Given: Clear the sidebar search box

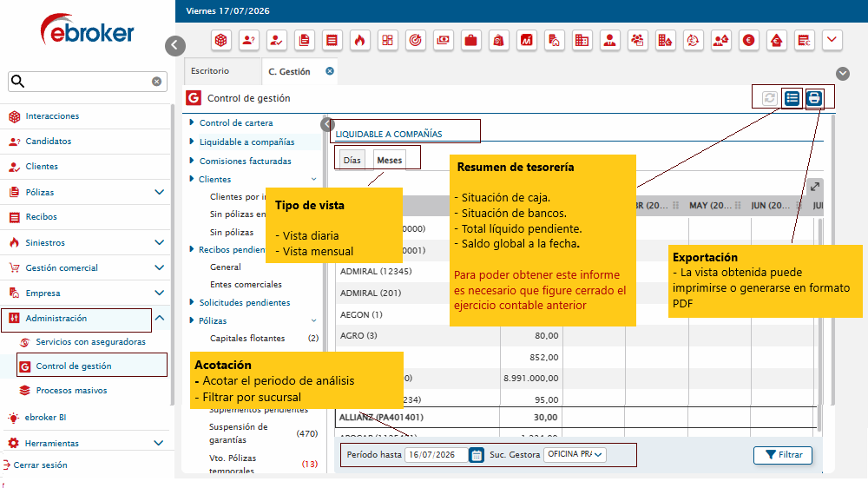Looking at the screenshot, I should tap(156, 82).
